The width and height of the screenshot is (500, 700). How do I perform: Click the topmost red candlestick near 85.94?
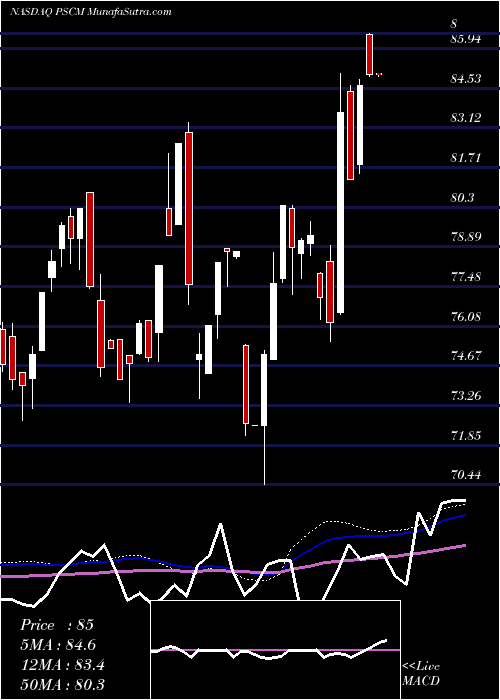coord(370,54)
